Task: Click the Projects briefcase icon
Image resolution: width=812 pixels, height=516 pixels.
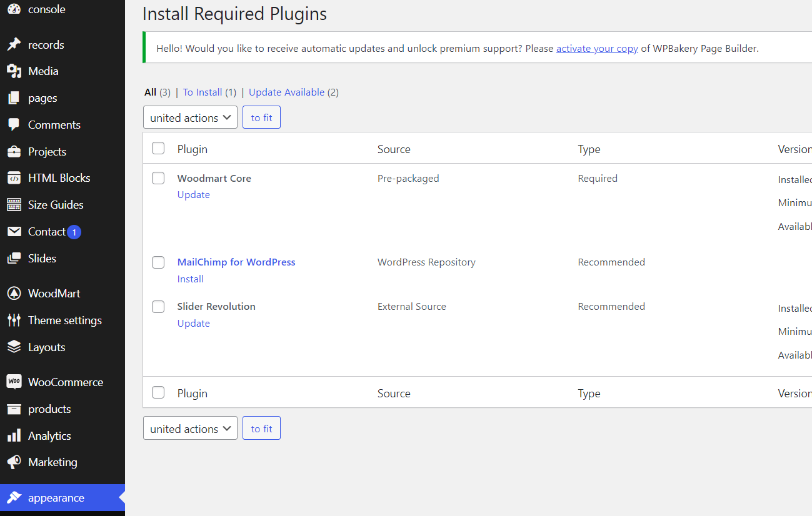Action: pyautogui.click(x=14, y=152)
